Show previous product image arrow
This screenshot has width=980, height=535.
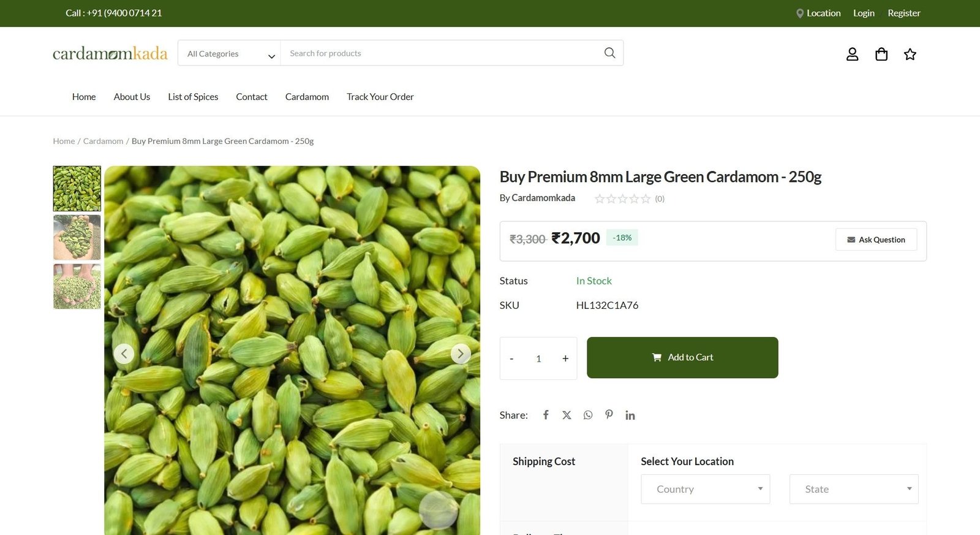(x=124, y=354)
